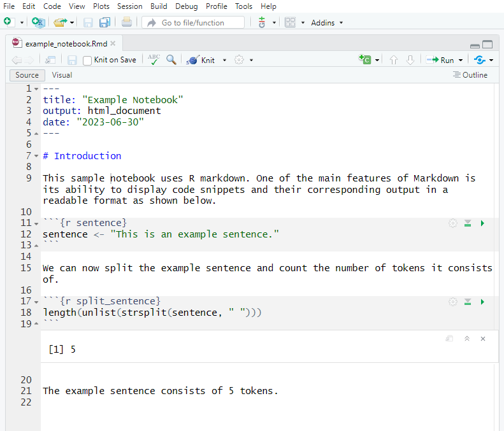The height and width of the screenshot is (431, 504).
Task: Switch to Source editor mode
Action: (27, 75)
